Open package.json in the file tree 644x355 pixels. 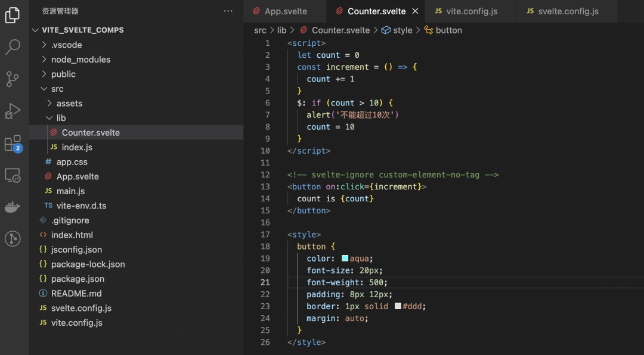tap(136, 279)
